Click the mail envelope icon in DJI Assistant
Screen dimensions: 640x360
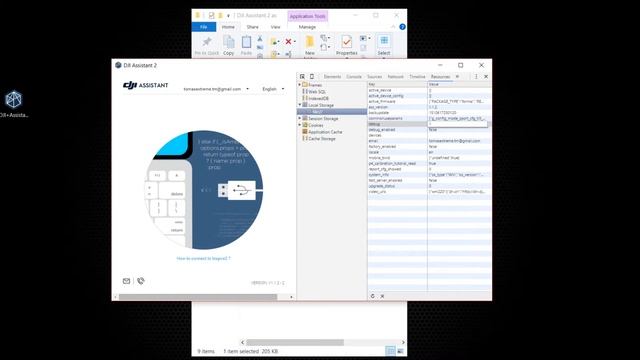127,281
